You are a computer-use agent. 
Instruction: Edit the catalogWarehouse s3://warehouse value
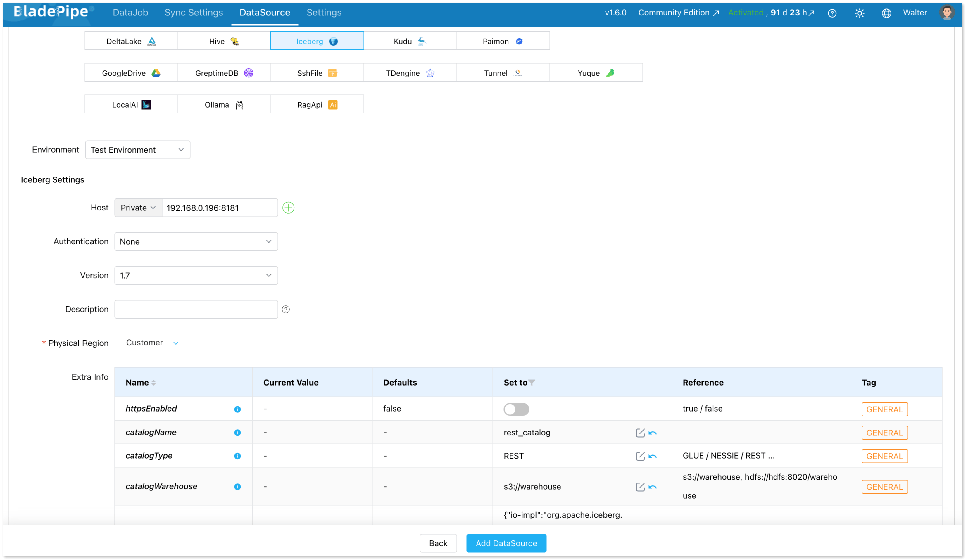pyautogui.click(x=640, y=487)
